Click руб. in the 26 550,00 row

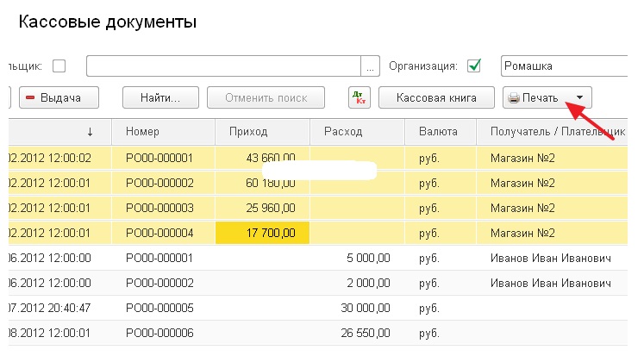(429, 334)
